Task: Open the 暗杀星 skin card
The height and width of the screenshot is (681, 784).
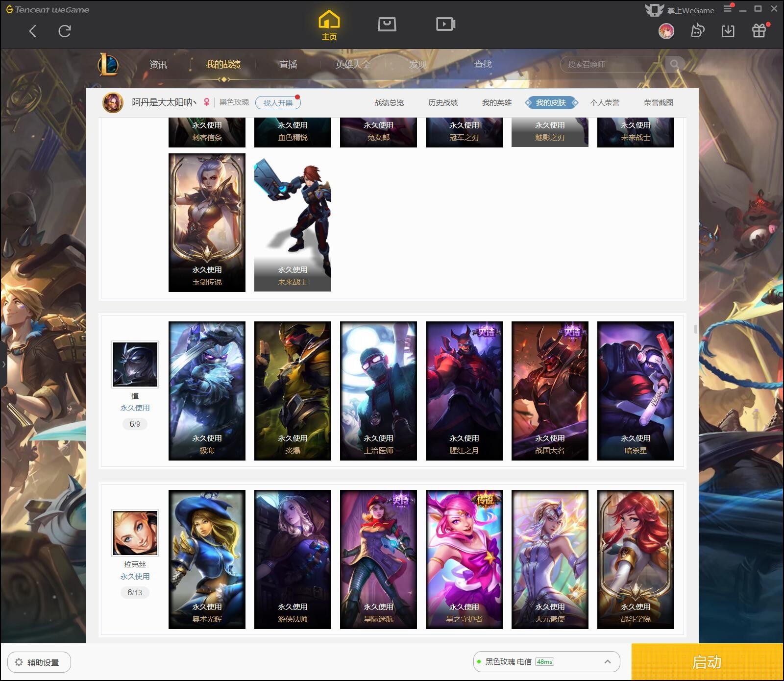Action: [636, 391]
